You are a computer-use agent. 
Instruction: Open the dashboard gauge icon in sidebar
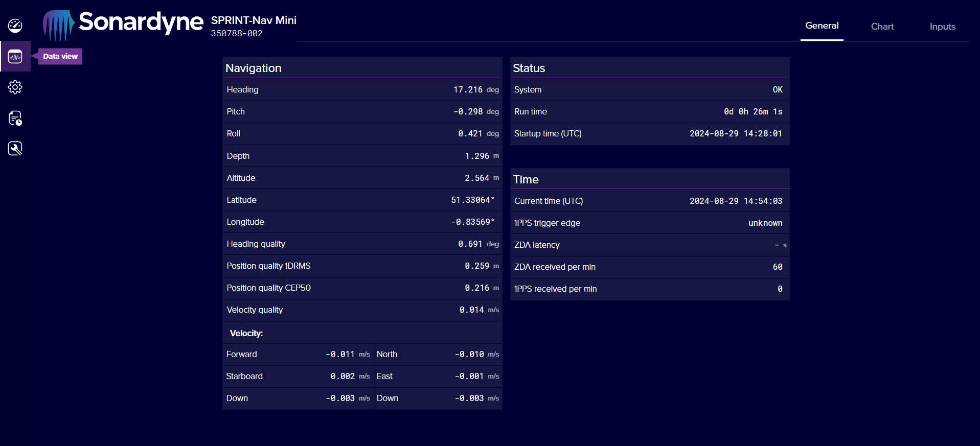[15, 26]
